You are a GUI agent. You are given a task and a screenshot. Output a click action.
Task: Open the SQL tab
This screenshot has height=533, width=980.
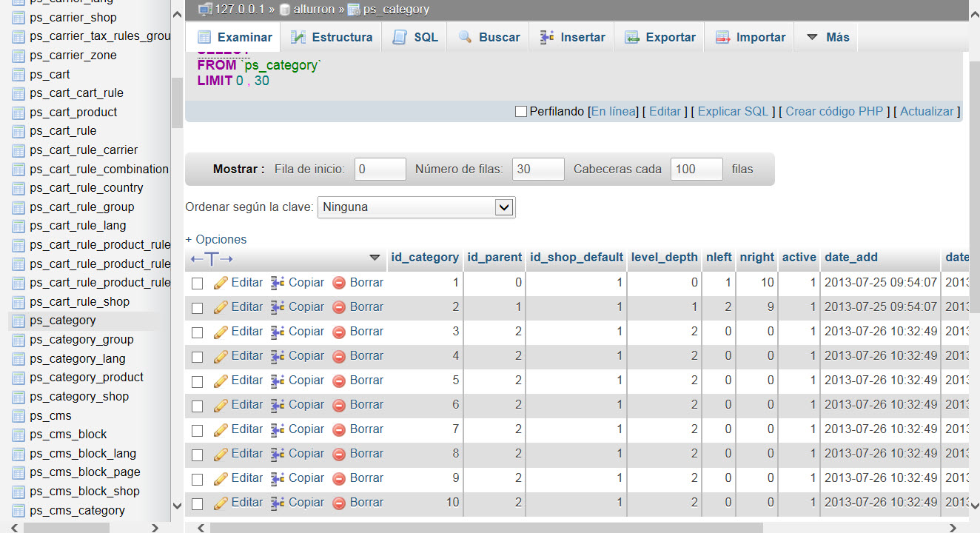(415, 37)
